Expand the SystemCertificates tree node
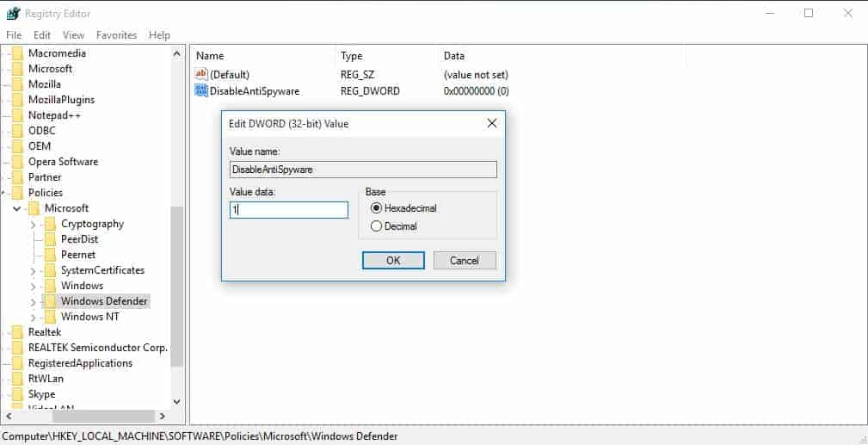This screenshot has width=868, height=445. [34, 270]
